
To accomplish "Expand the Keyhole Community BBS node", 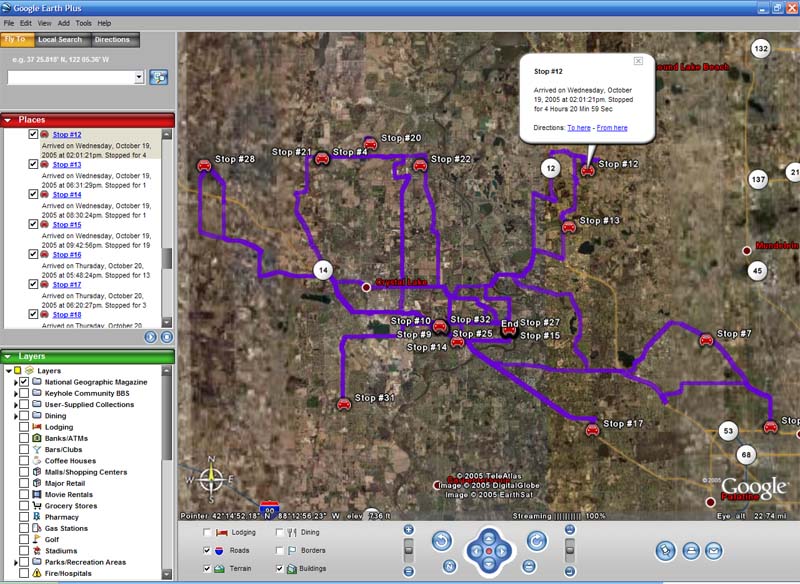I will coord(16,393).
